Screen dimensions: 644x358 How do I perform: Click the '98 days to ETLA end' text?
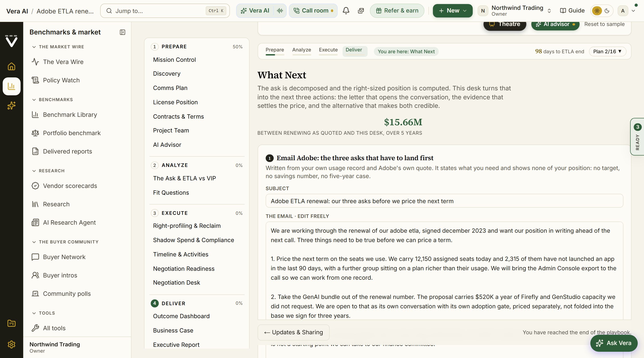559,51
